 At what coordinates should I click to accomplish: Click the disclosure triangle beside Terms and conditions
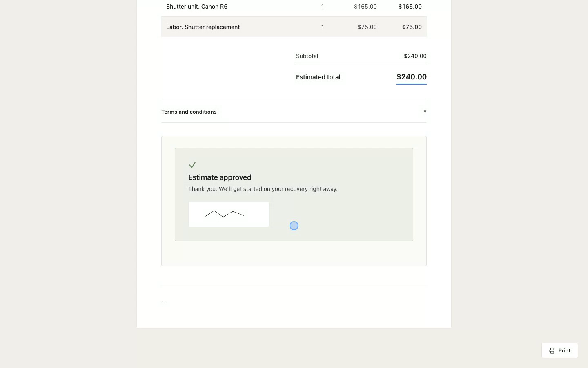tap(425, 112)
